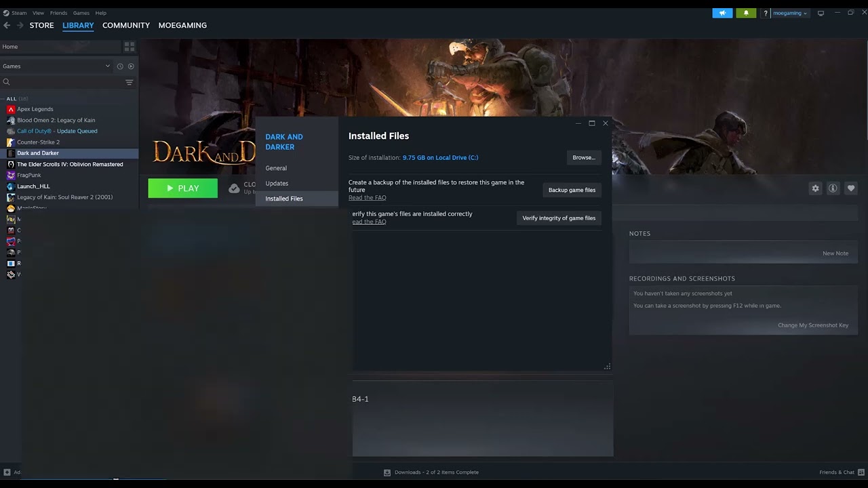Go back with the navigation arrow

tap(7, 25)
